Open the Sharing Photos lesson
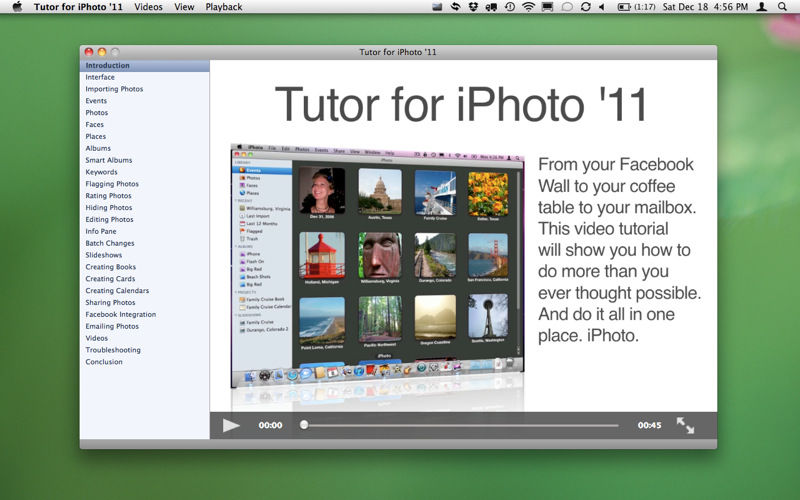 click(x=144, y=302)
